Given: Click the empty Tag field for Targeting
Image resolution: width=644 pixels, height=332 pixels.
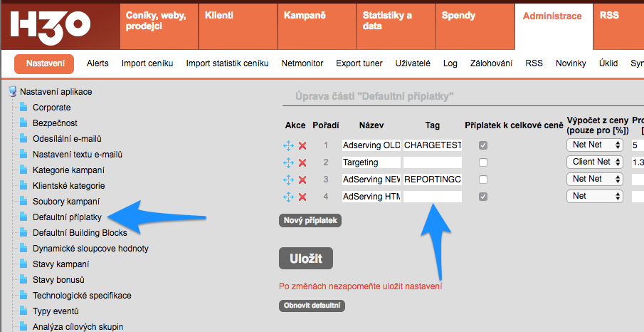Looking at the screenshot, I should [433, 162].
